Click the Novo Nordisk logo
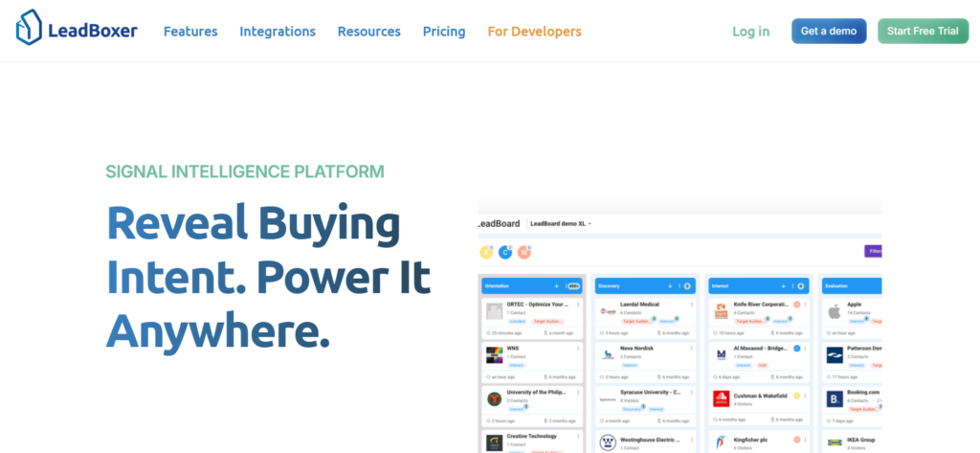The image size is (980, 453). (608, 355)
